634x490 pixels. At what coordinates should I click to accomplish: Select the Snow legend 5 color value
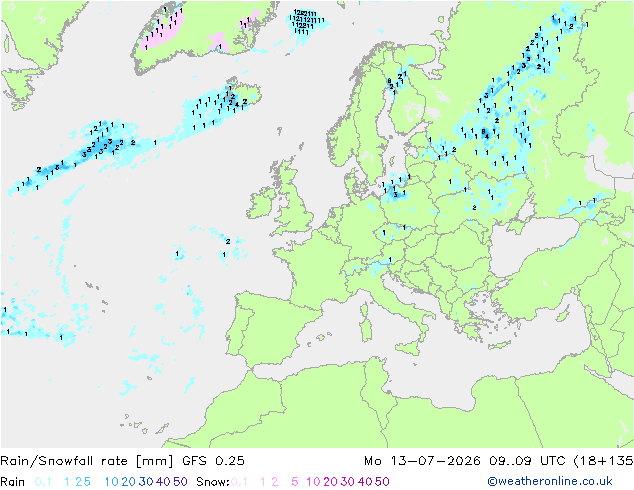(295, 482)
